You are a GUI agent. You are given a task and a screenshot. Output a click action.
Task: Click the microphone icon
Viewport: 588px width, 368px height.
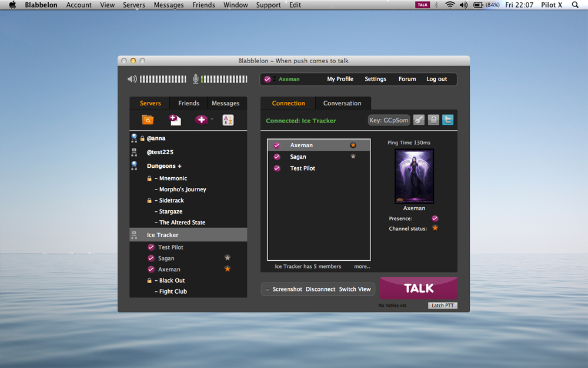point(196,79)
